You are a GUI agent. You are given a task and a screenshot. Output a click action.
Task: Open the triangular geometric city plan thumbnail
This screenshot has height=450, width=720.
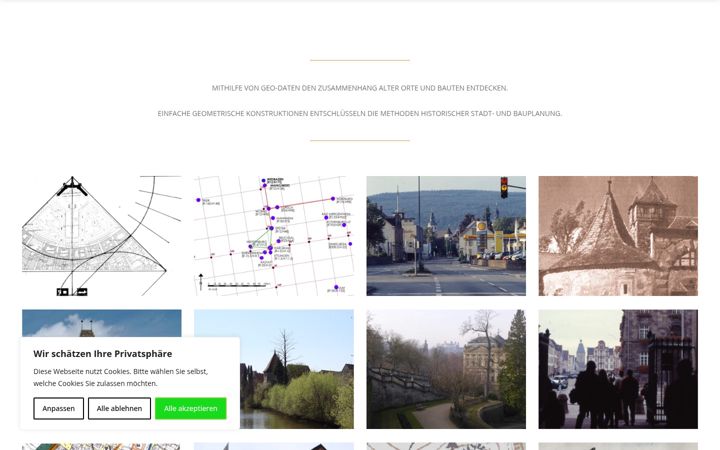pyautogui.click(x=101, y=236)
